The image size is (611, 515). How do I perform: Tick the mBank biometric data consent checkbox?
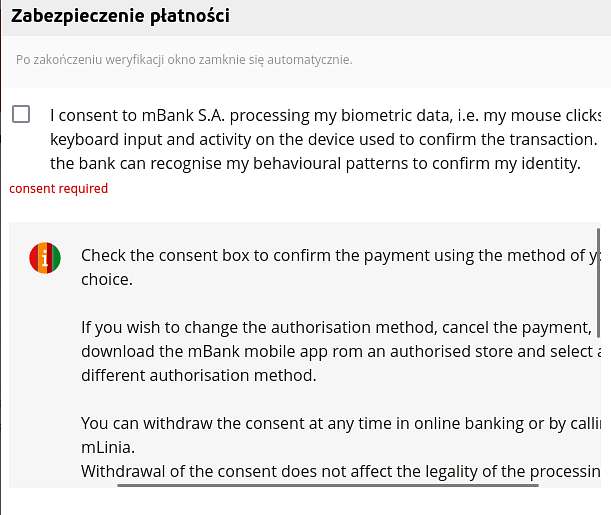(x=21, y=114)
